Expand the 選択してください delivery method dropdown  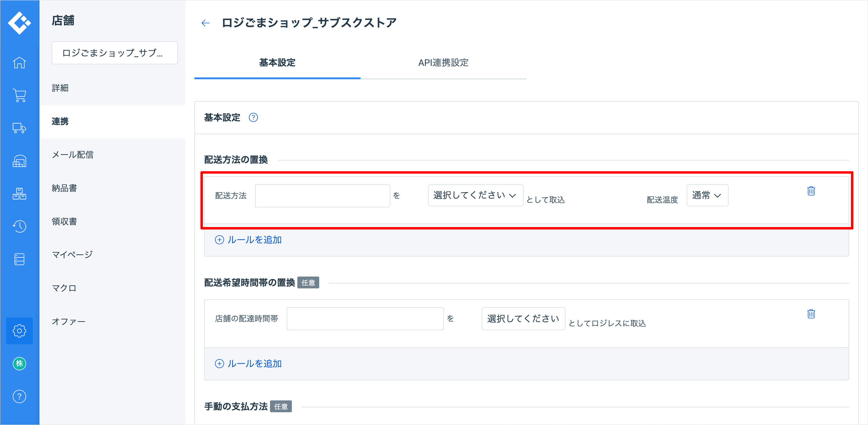tap(475, 195)
